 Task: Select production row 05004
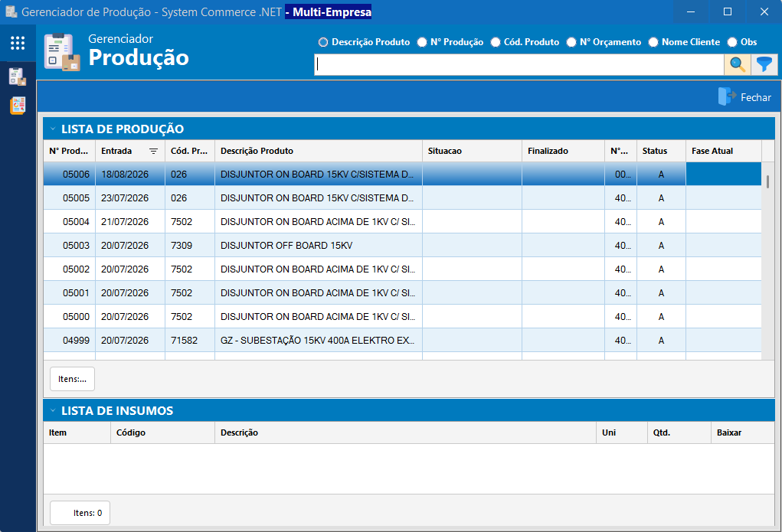point(402,222)
